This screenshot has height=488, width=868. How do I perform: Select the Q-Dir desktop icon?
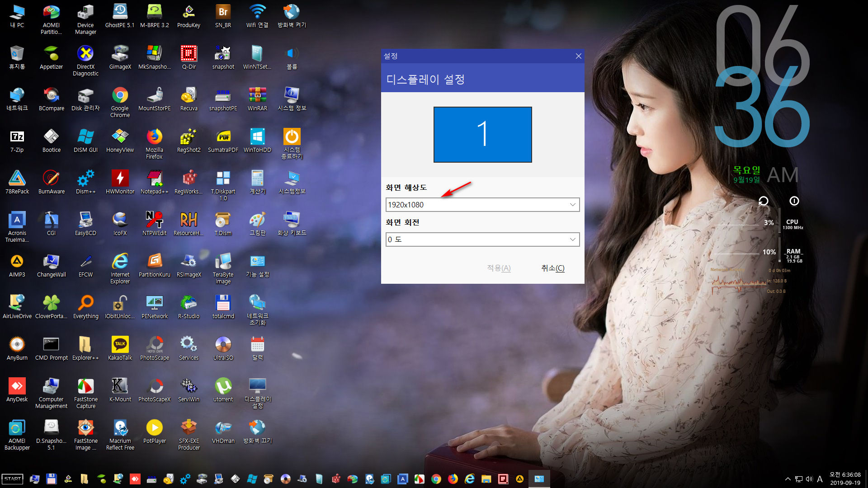click(189, 57)
